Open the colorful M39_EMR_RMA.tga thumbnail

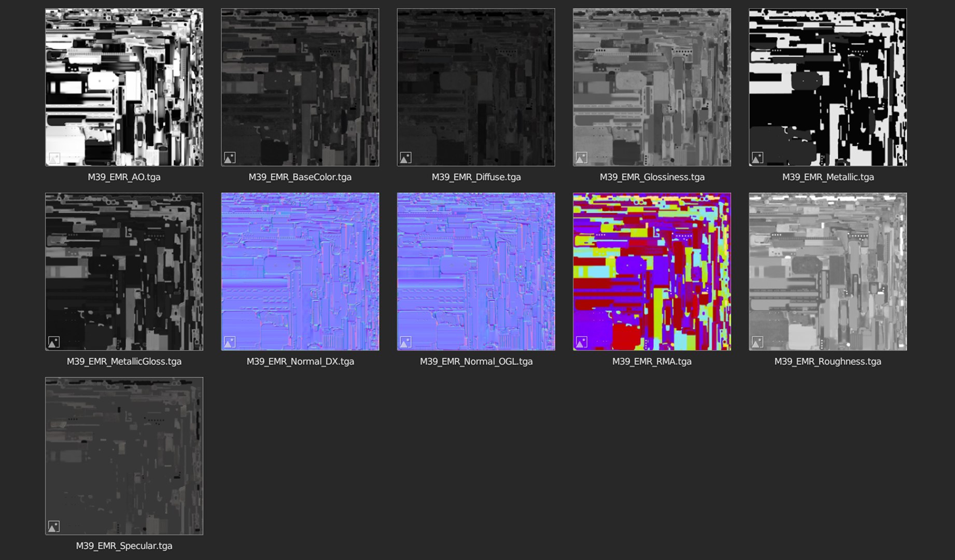pos(652,272)
